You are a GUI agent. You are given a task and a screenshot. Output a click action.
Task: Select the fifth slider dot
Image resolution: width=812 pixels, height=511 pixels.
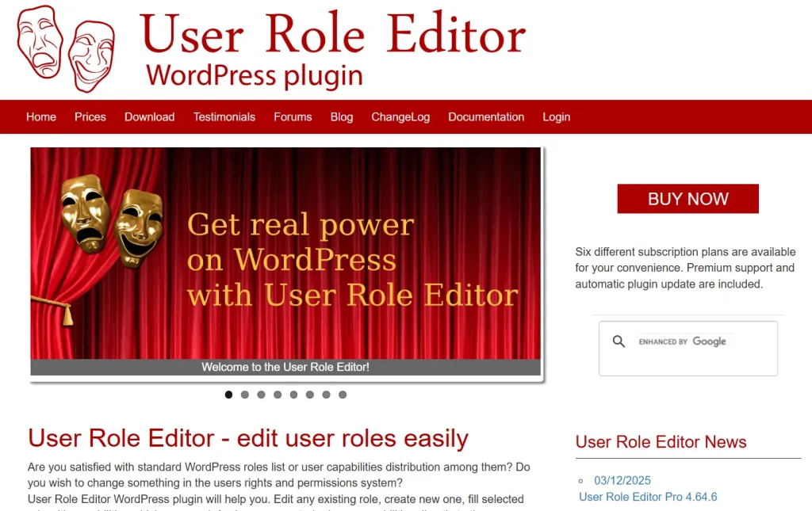pyautogui.click(x=293, y=395)
